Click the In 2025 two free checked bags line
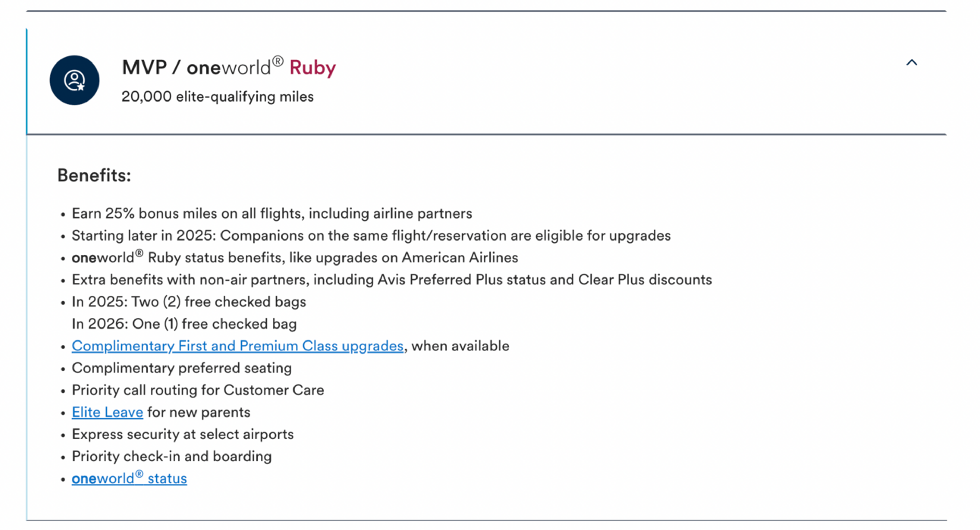This screenshot has height=530, width=980. click(189, 302)
